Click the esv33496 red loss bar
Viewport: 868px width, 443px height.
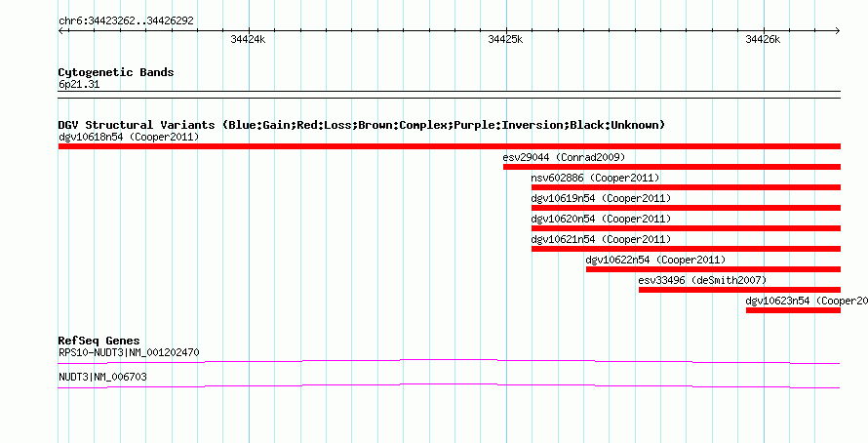click(x=739, y=290)
